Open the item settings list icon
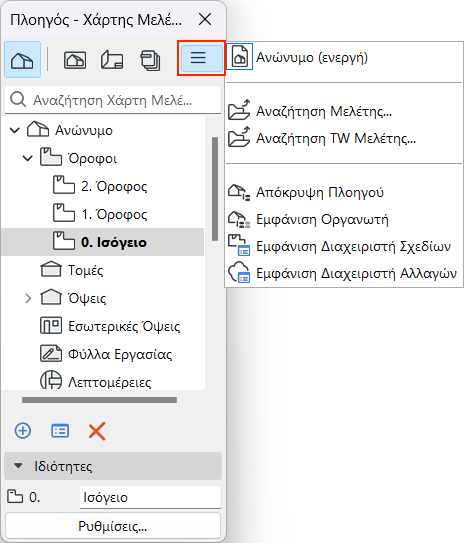 60,431
